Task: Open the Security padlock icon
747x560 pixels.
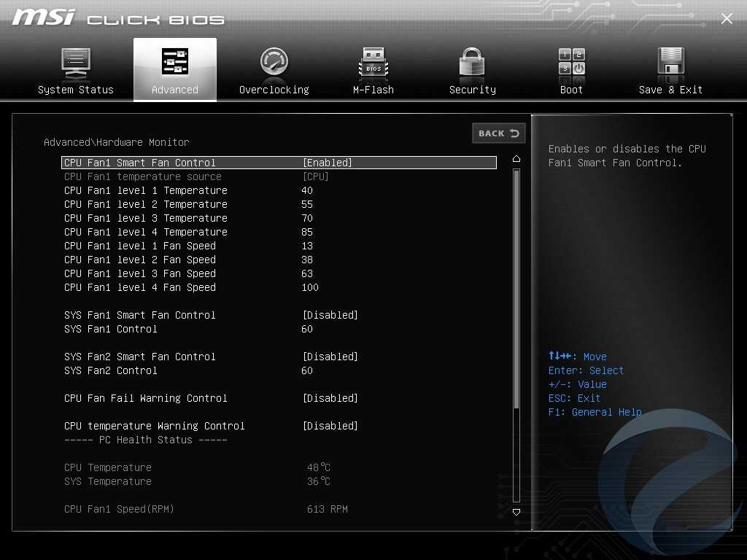Action: click(x=472, y=63)
